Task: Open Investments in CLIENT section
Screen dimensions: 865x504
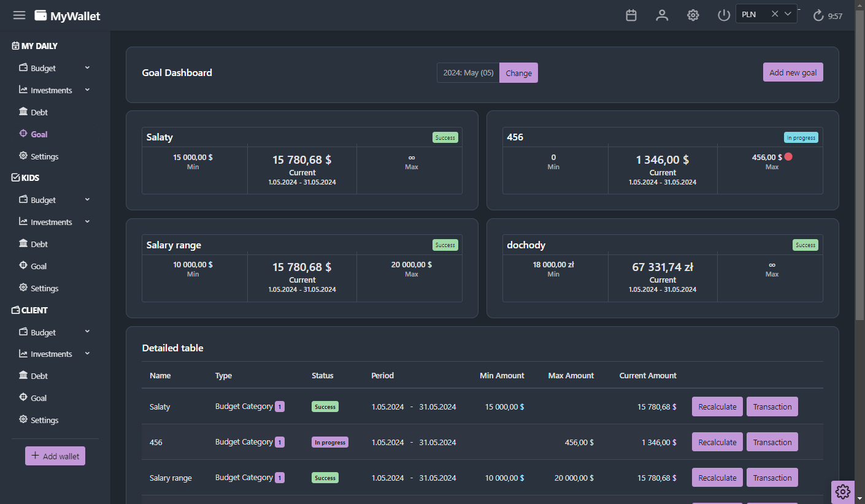Action: [x=52, y=354]
